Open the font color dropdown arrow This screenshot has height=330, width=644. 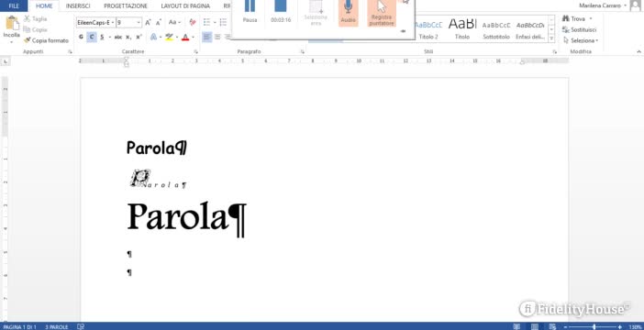pyautogui.click(x=193, y=37)
